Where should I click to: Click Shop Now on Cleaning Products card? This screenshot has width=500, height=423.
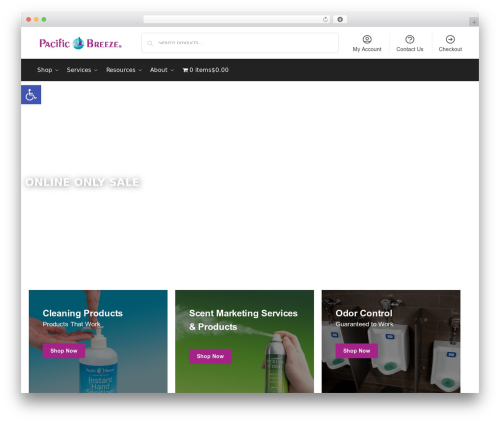click(x=64, y=351)
